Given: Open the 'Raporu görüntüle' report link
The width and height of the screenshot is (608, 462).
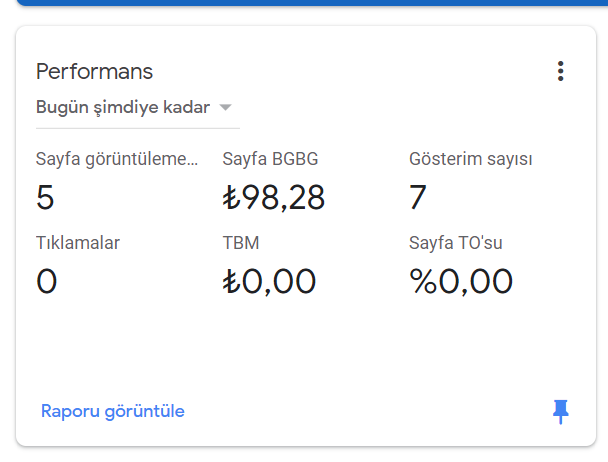Looking at the screenshot, I should coord(113,411).
